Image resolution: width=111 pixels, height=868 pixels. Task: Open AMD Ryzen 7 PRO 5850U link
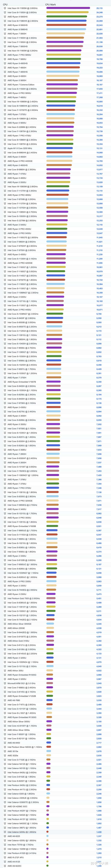(19, 55)
